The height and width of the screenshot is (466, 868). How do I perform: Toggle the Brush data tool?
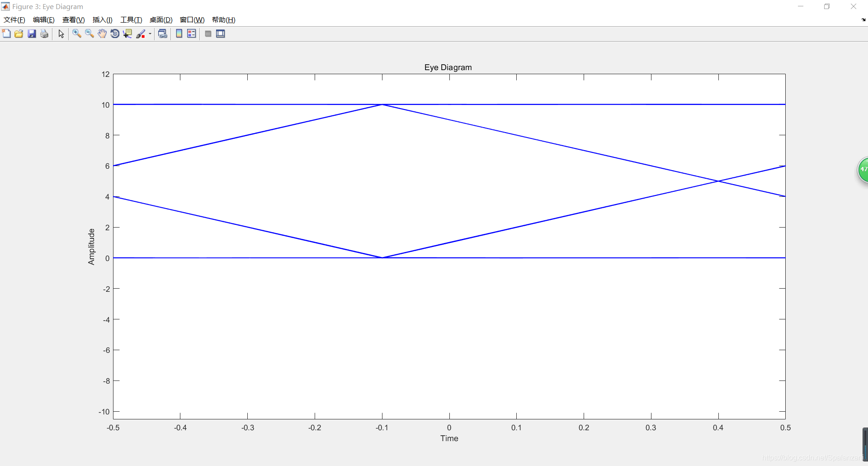tap(141, 34)
